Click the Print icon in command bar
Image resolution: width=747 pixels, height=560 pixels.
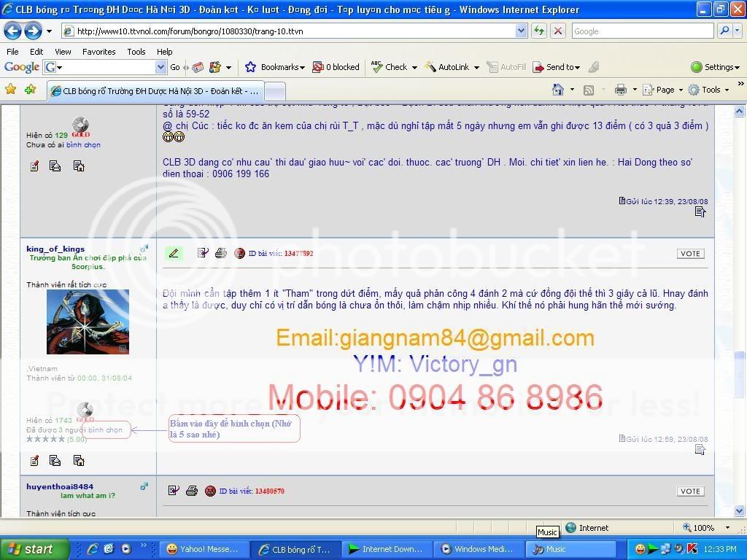tap(621, 90)
